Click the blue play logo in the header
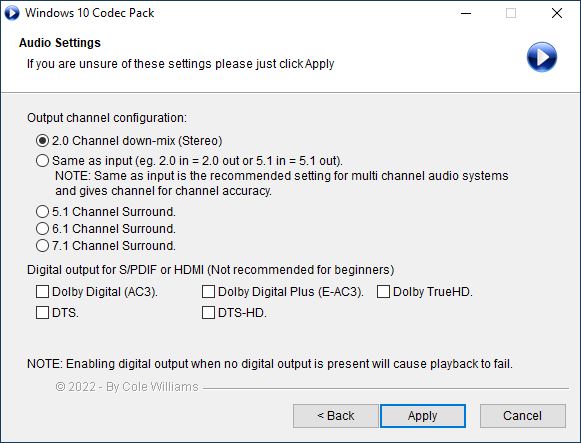Viewport: 581px width, 443px height. 542,57
